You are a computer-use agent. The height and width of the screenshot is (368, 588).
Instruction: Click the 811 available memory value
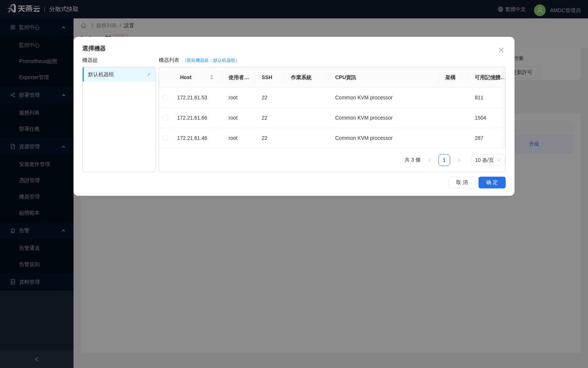click(479, 98)
